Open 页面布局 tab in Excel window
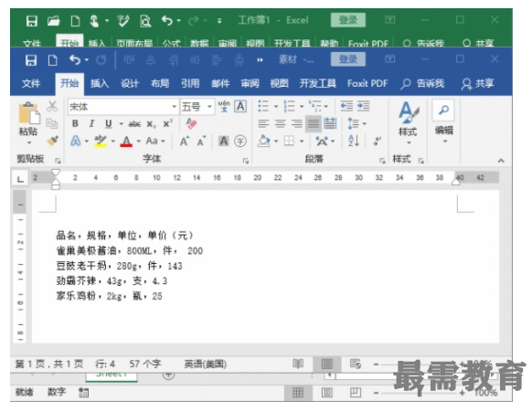Viewport: 532px width, 412px height. click(134, 43)
